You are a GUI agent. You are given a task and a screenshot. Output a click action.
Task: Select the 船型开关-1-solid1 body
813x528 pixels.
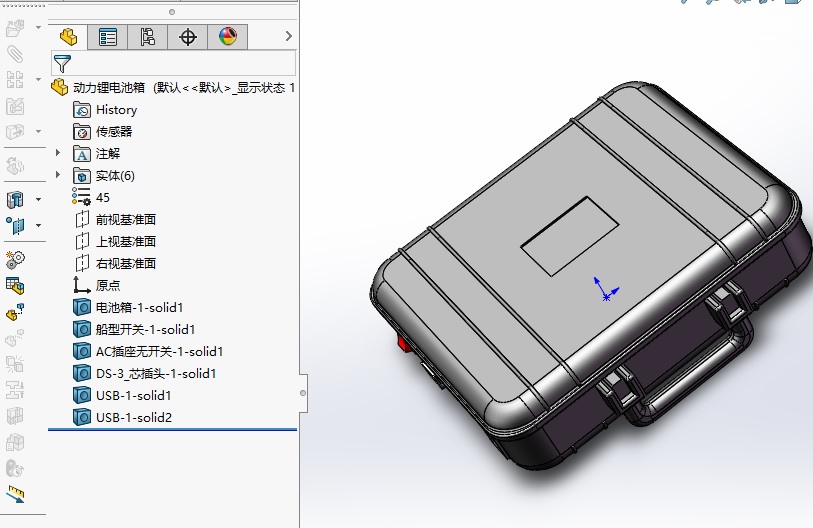(134, 329)
